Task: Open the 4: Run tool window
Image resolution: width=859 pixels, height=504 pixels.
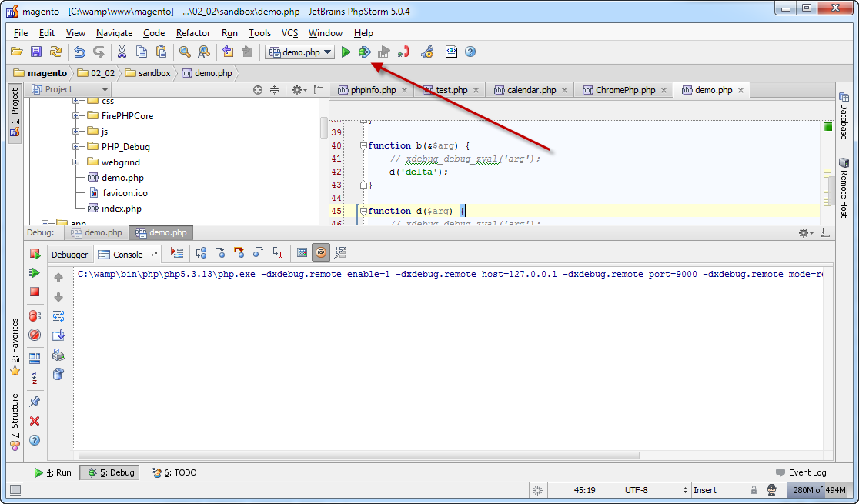Action: (52, 472)
